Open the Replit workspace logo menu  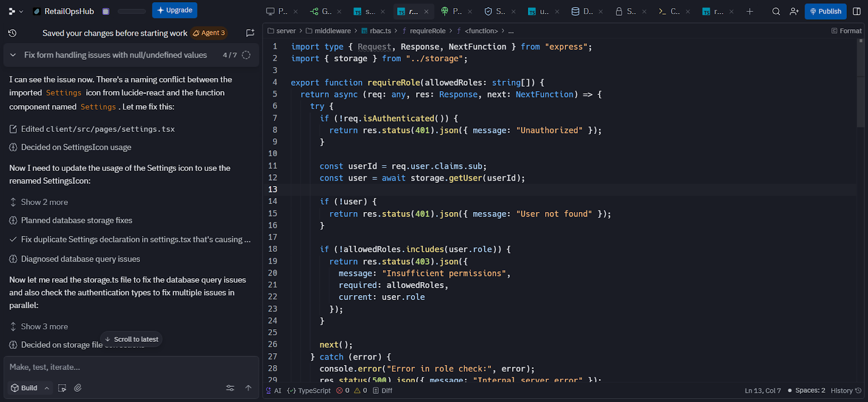15,11
